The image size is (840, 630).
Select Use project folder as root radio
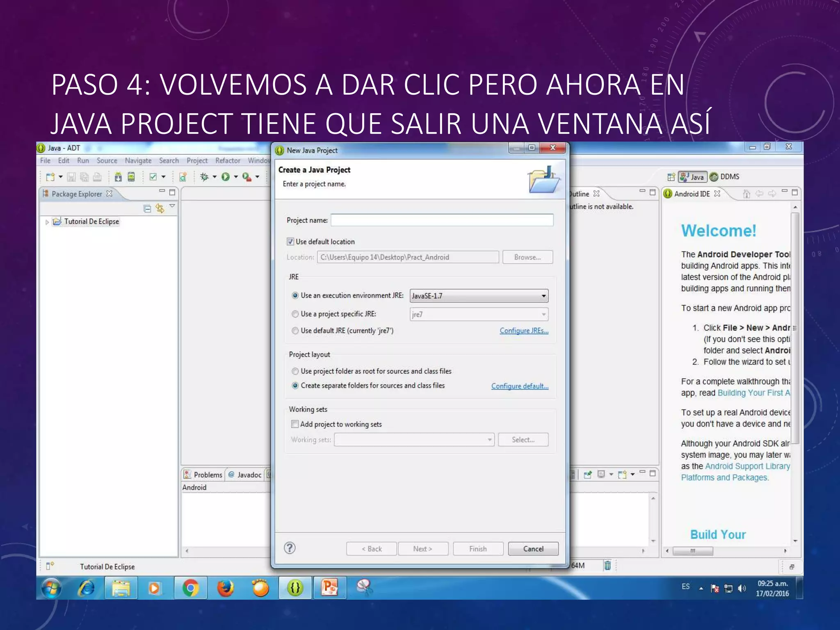[295, 371]
